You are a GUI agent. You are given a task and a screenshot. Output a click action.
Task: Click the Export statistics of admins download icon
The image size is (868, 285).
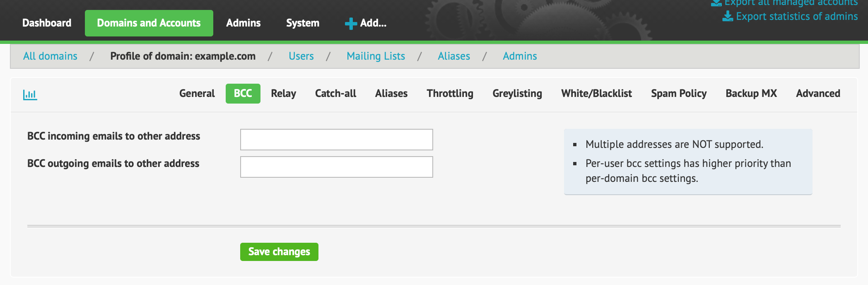coord(728,16)
